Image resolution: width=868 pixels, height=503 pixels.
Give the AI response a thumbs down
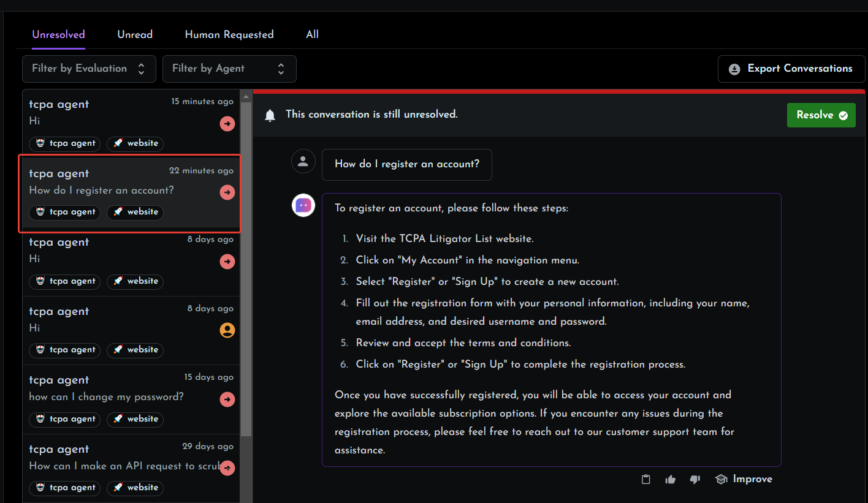pos(695,479)
